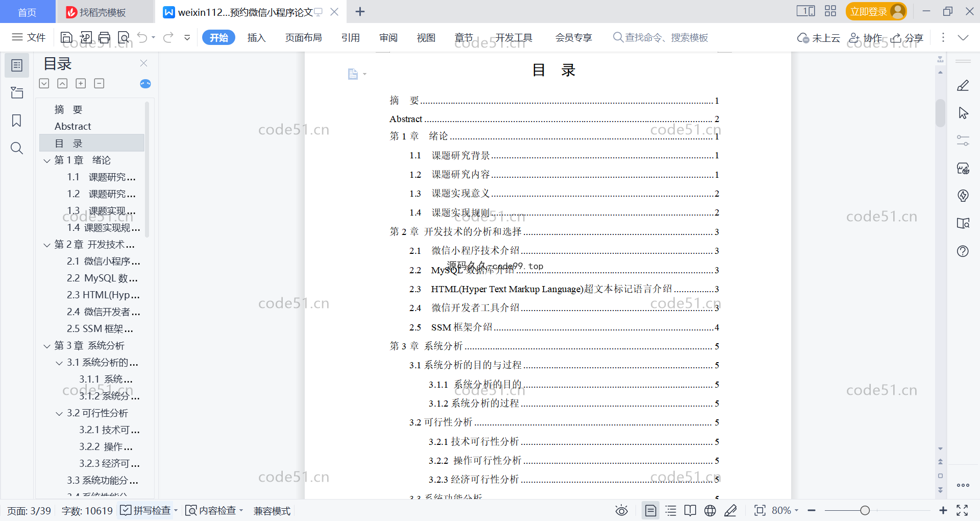Switch to the 页面布局 ribbon tab
This screenshot has width=980, height=521.
pos(303,37)
